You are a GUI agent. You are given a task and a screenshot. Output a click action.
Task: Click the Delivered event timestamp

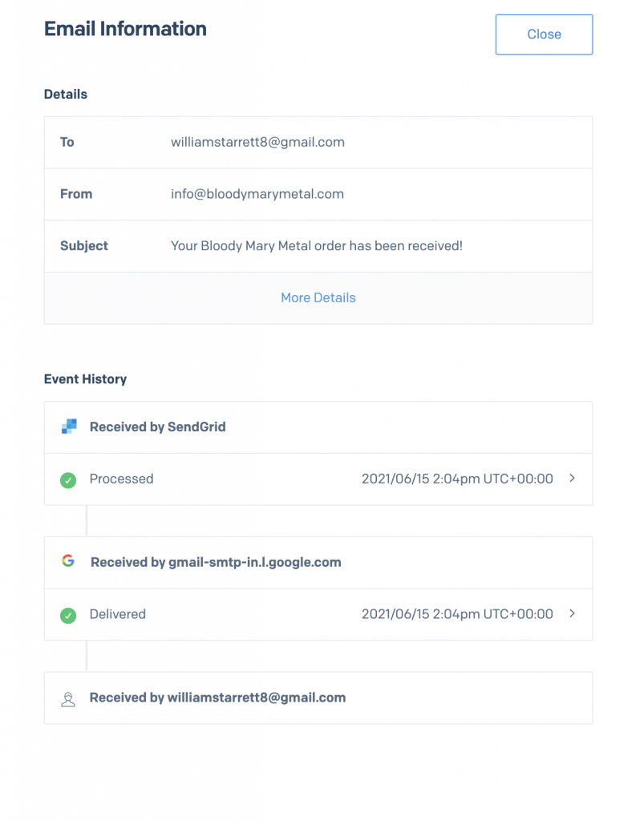pyautogui.click(x=457, y=614)
